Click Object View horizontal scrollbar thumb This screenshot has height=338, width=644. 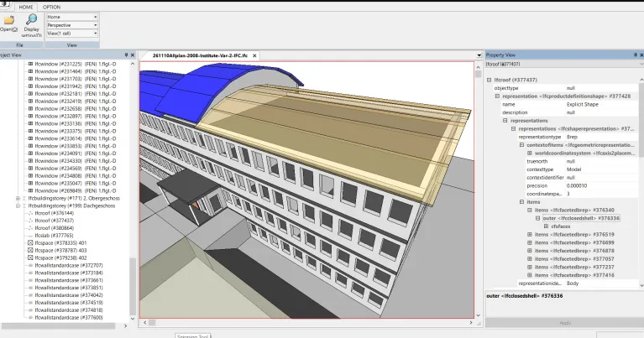click(x=57, y=326)
